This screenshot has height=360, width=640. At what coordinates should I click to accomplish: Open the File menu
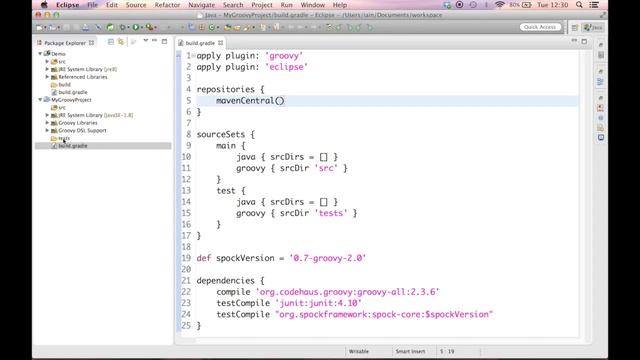93,5
